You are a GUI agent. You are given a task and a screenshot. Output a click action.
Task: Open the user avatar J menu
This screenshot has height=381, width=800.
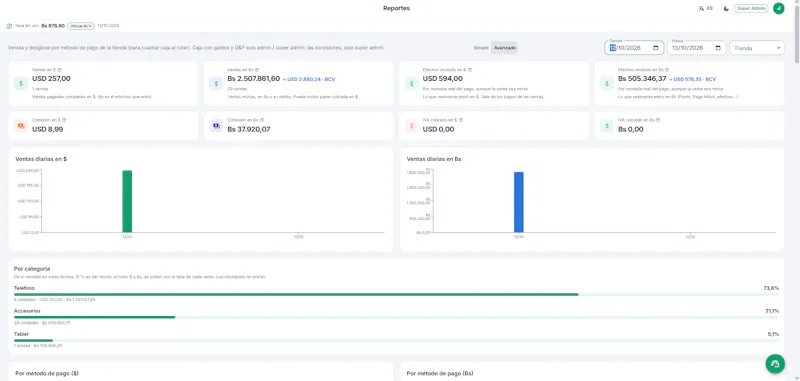(x=779, y=8)
